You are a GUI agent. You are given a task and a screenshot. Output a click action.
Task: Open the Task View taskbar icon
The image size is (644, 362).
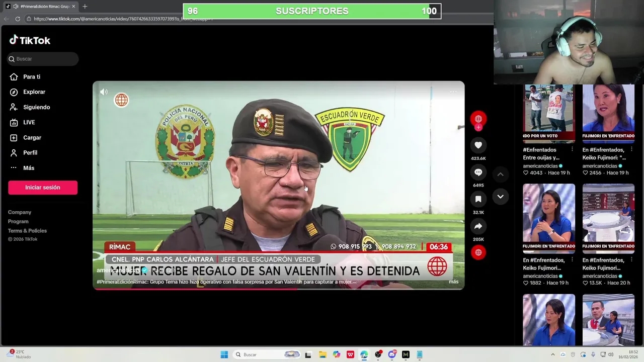pyautogui.click(x=308, y=354)
